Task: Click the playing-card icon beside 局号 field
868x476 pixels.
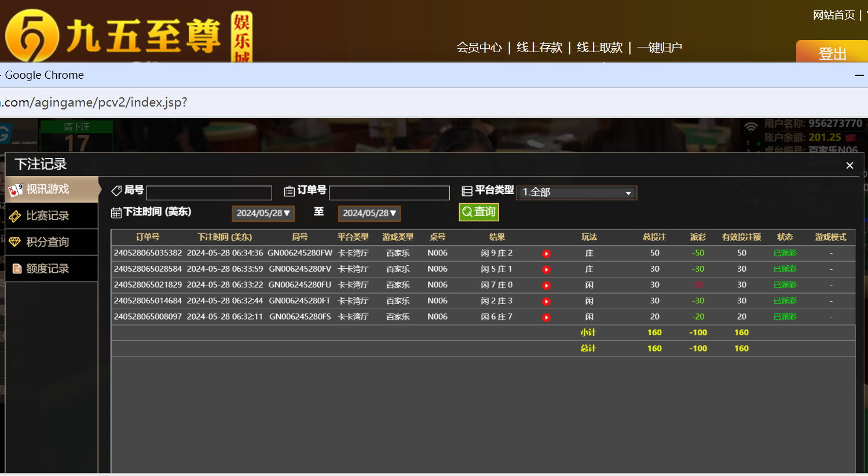Action: 116,190
